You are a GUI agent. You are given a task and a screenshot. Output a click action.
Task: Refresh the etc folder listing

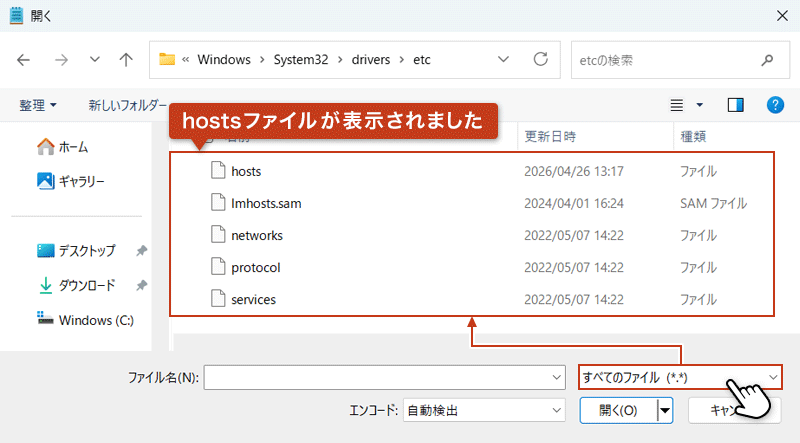tap(540, 59)
